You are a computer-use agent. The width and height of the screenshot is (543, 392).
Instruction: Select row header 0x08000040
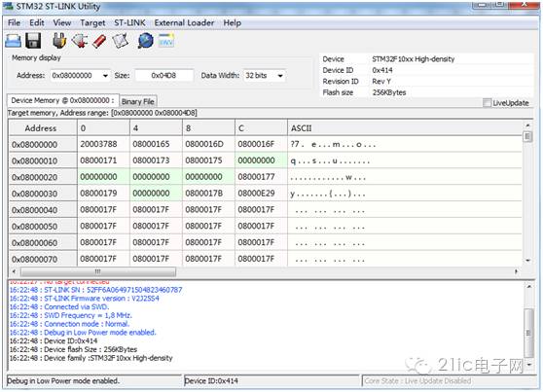click(x=43, y=210)
